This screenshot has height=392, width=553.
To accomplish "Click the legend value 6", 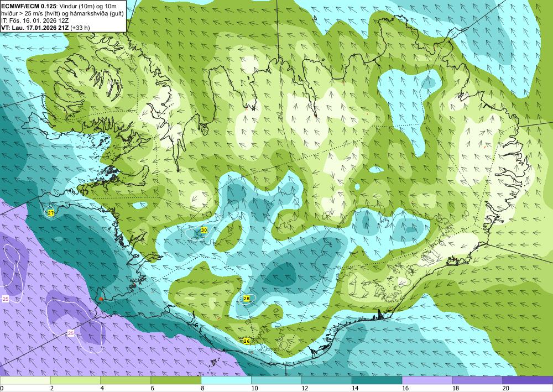I will pos(153,389).
